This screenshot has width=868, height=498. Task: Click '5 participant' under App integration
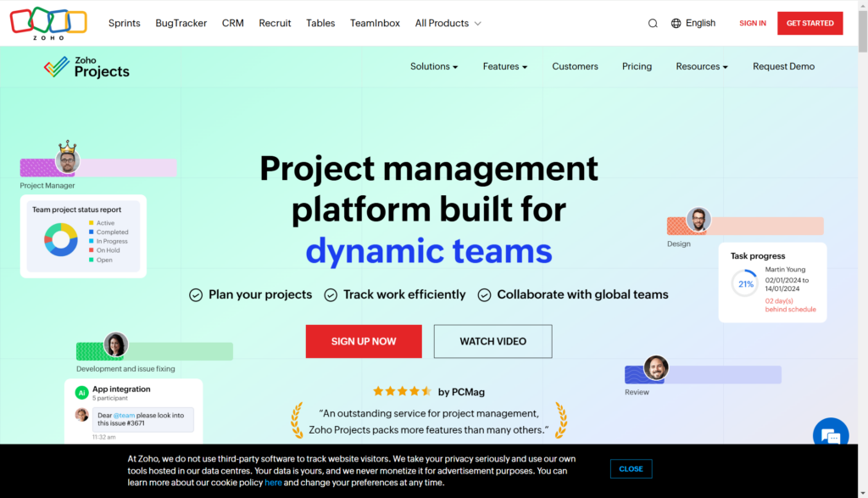109,398
